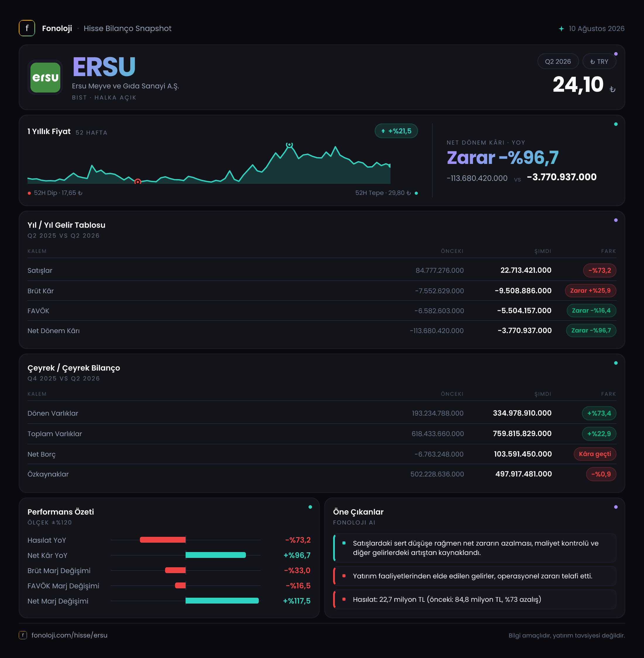Click the -%73,2 badge in Satışlar row
This screenshot has width=644, height=658.
(599, 270)
